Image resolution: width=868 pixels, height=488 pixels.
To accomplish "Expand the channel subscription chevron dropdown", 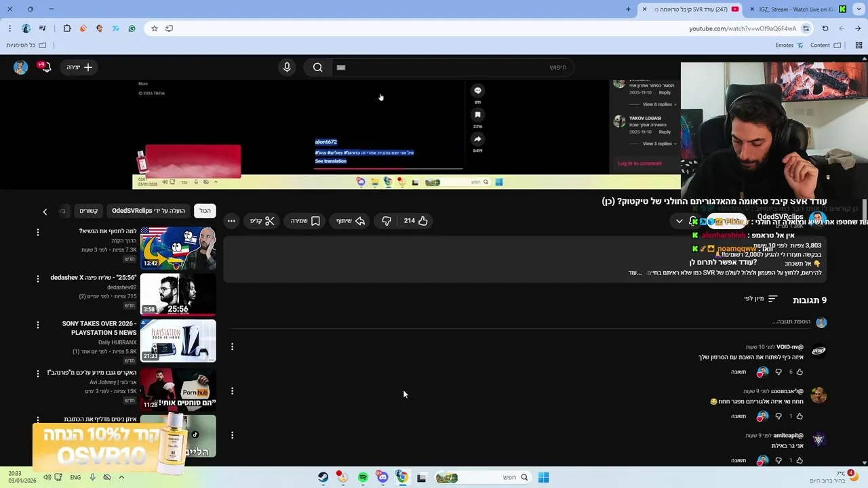I will 679,222.
